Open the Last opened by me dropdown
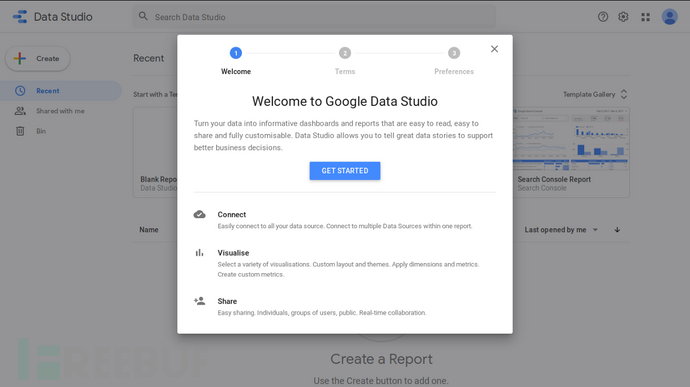This screenshot has width=690, height=387. point(561,230)
